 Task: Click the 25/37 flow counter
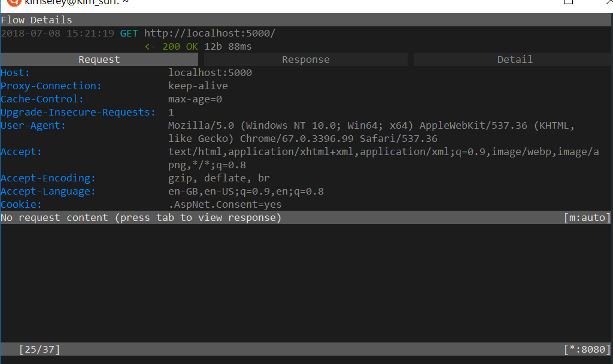pos(40,350)
